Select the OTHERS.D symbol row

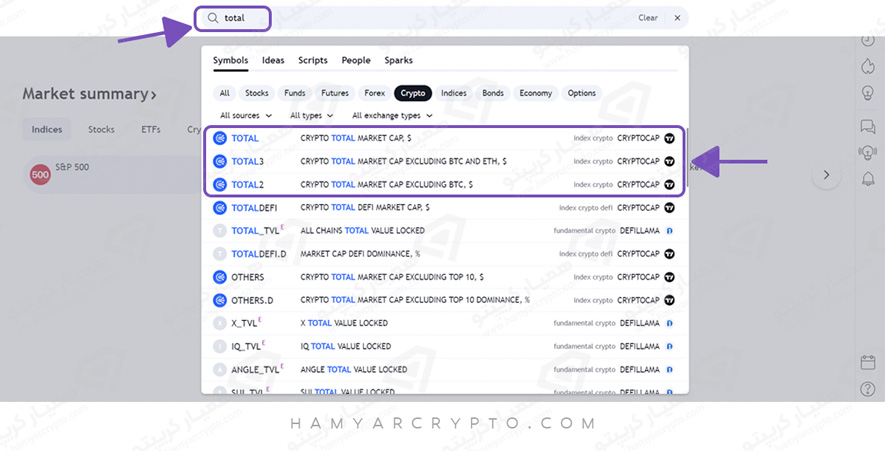pyautogui.click(x=444, y=300)
